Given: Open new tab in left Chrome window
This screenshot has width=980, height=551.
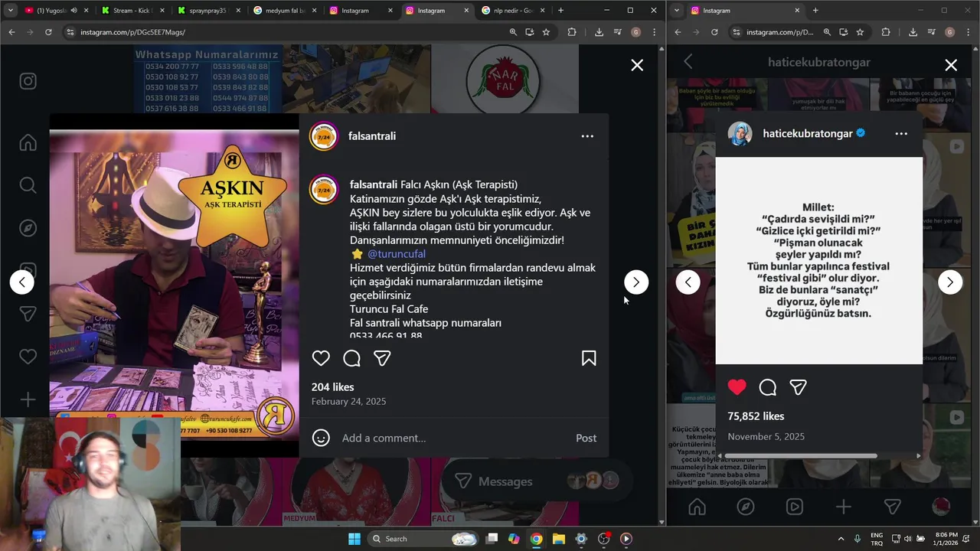Looking at the screenshot, I should [560, 11].
